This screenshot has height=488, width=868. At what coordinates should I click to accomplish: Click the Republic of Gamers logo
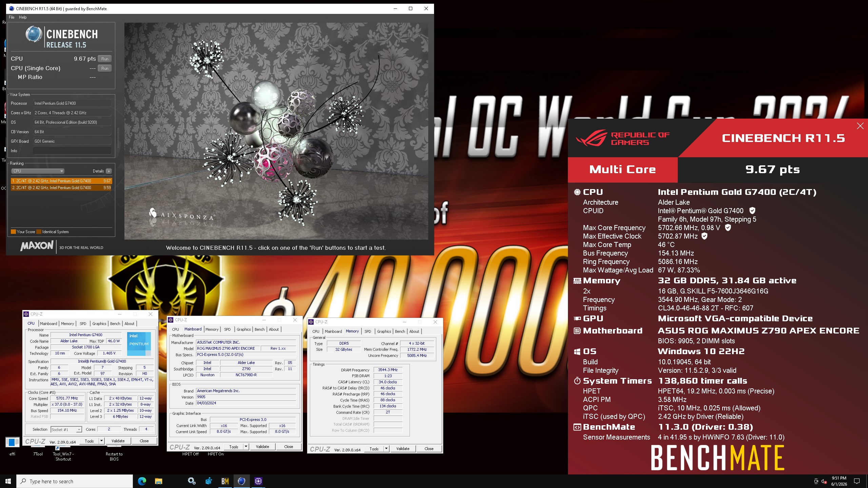tap(623, 138)
